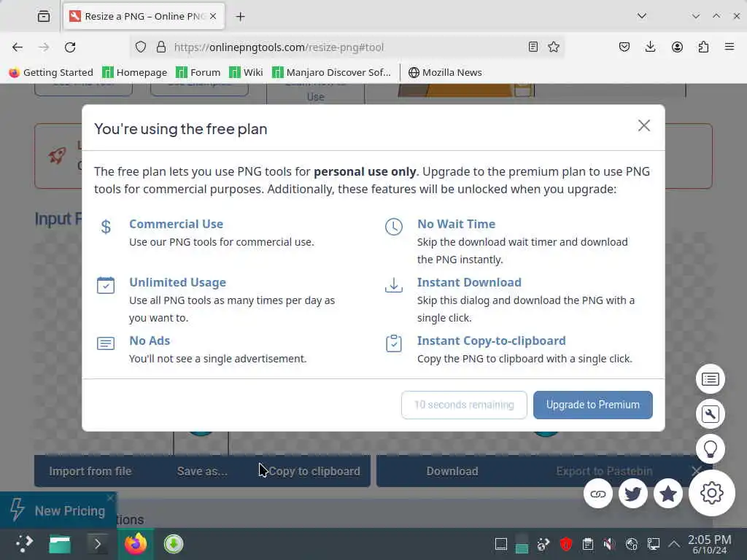Screen dimensions: 747x560
Task: Click the Download button in output bar
Action: click(452, 471)
